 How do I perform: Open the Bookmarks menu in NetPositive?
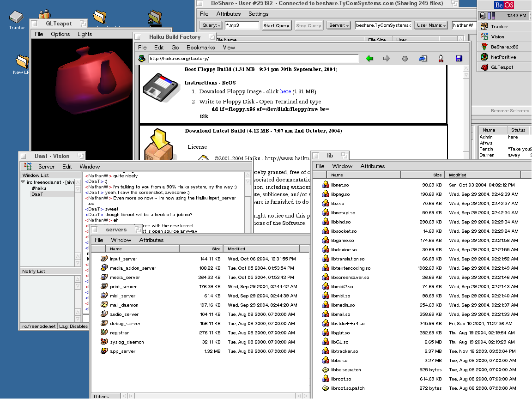tap(200, 47)
